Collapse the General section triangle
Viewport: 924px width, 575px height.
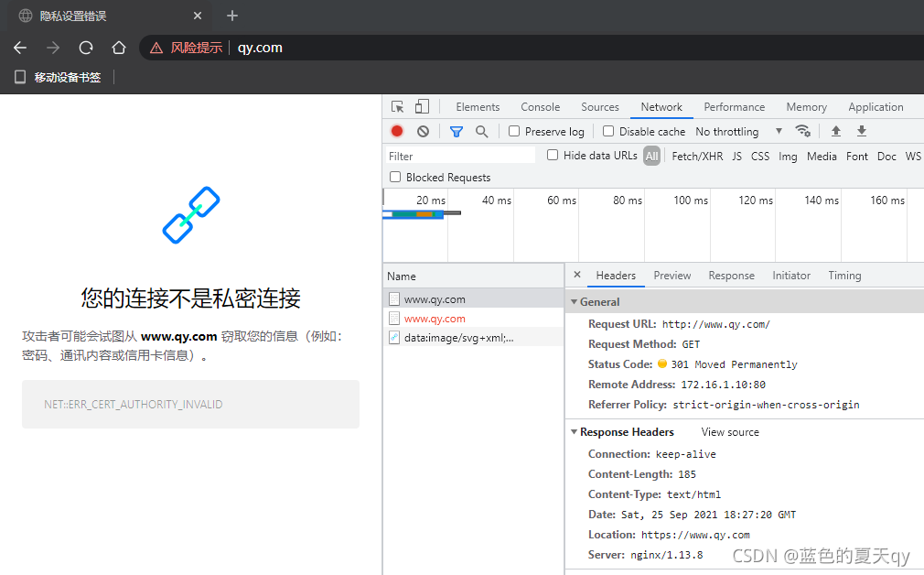click(x=574, y=302)
